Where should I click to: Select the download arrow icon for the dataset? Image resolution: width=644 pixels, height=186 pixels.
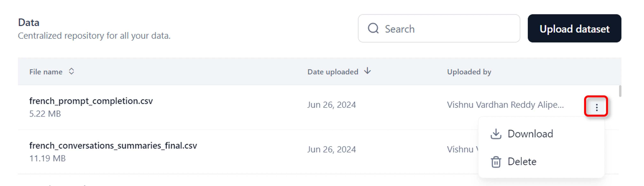pos(496,134)
